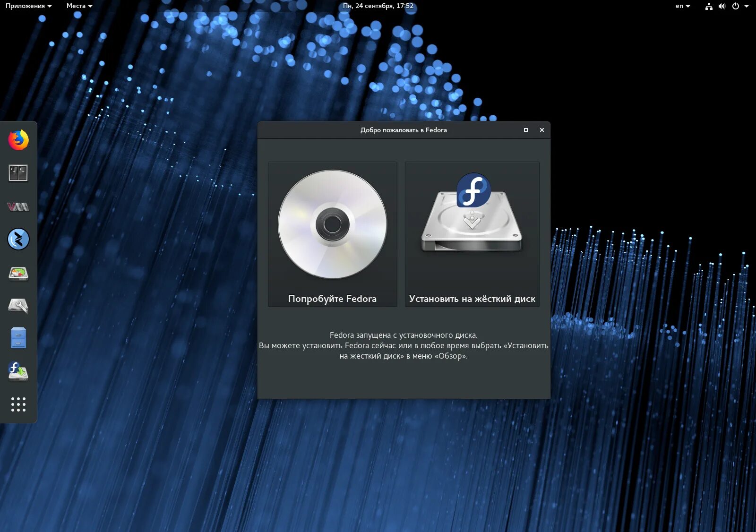Launch the blue lightning-bolt app in dock

[18, 239]
